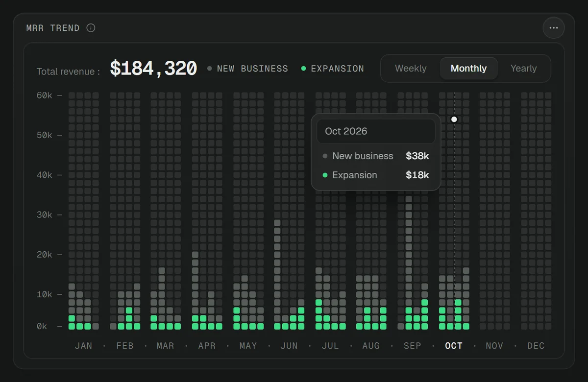Select the MAR month label

coord(166,346)
